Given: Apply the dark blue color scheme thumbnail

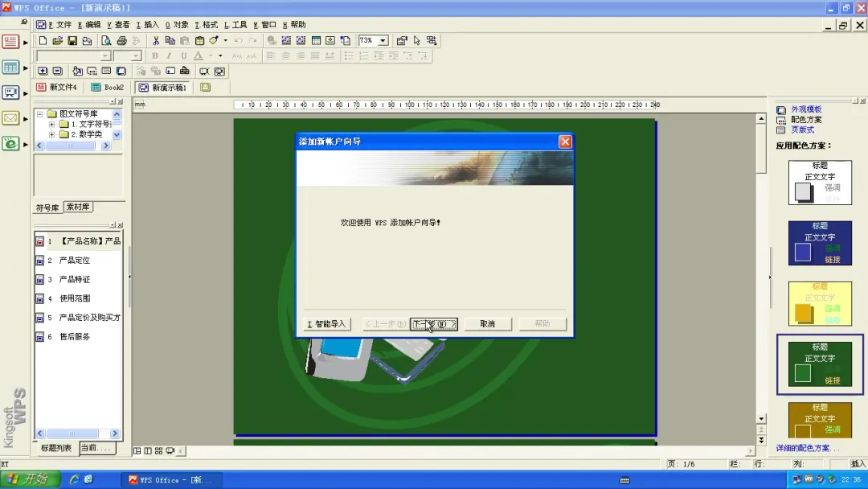Looking at the screenshot, I should coord(820,243).
